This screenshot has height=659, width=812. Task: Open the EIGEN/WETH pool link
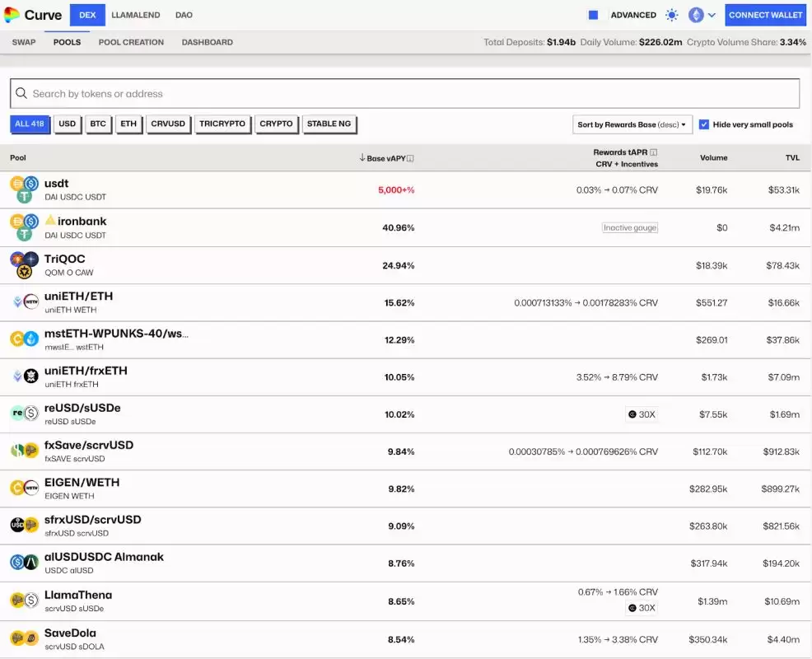click(x=82, y=483)
